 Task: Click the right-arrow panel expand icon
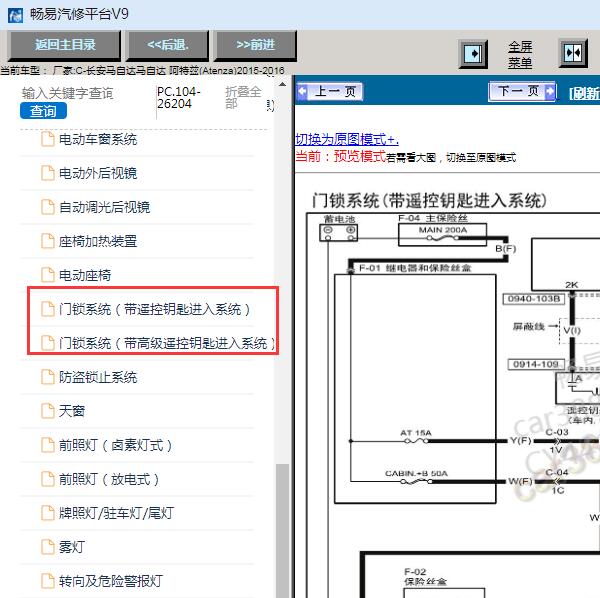point(473,54)
